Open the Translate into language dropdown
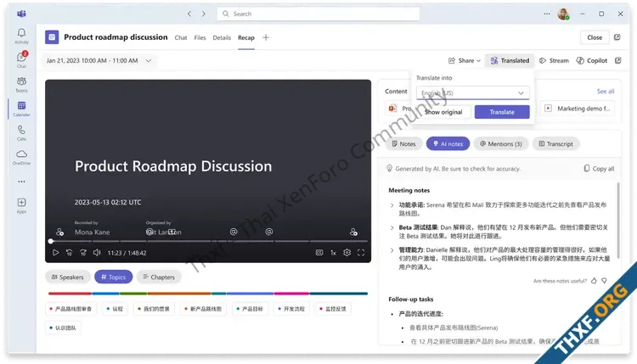The image size is (637, 364). point(473,93)
